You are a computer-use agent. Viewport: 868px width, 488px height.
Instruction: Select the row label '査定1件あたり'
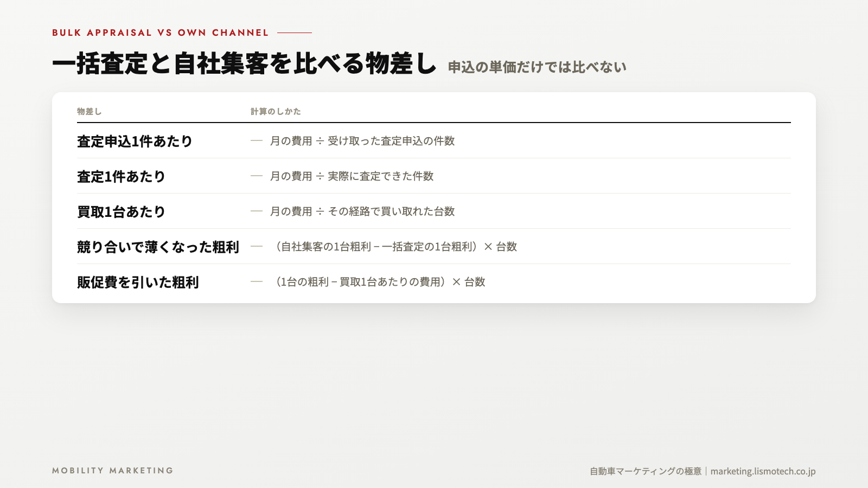point(122,176)
